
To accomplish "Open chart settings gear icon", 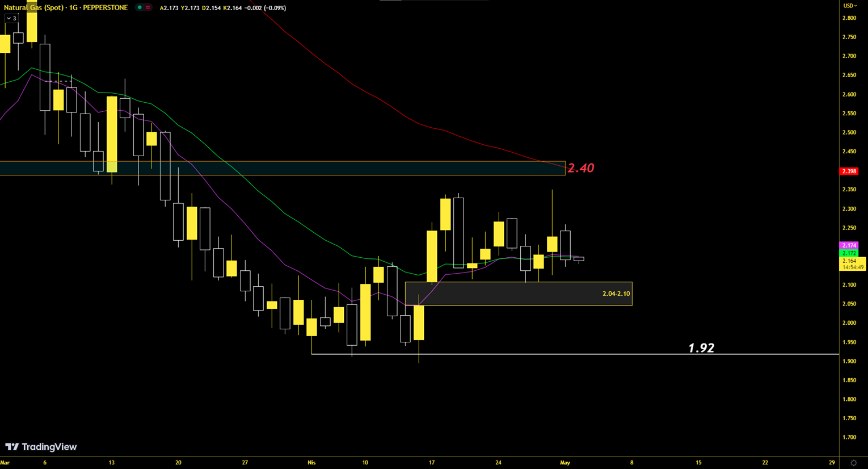I will tap(853, 463).
